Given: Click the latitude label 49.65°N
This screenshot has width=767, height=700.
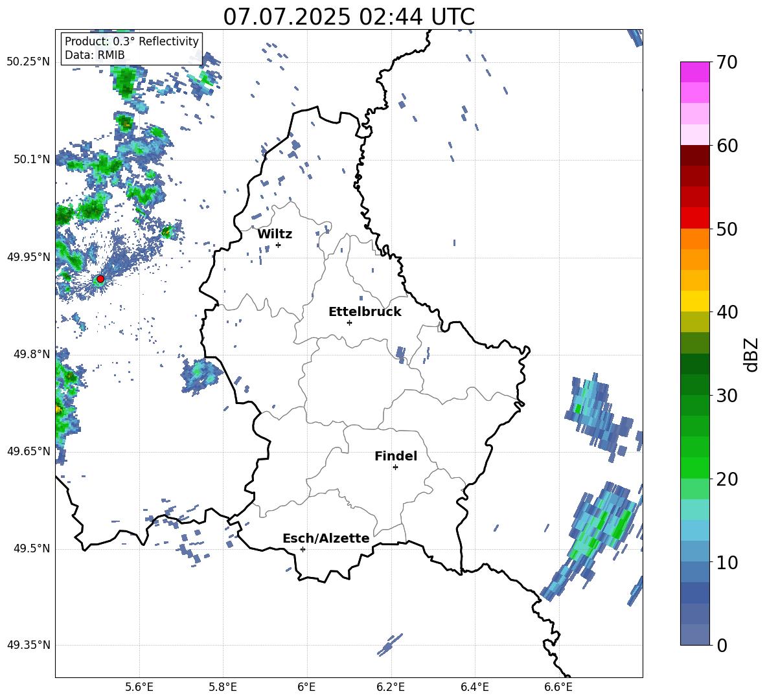Looking at the screenshot, I should [x=29, y=451].
